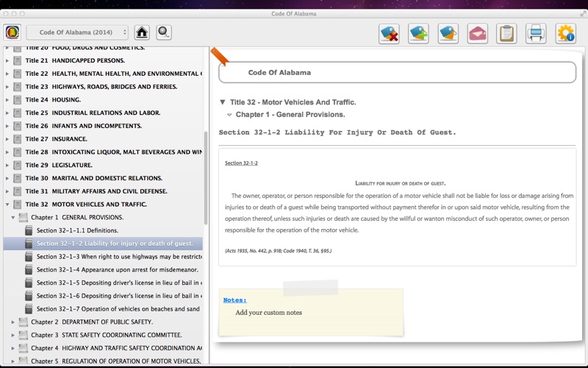Click the Notes: link
This screenshot has width=588, height=368.
pos(234,300)
